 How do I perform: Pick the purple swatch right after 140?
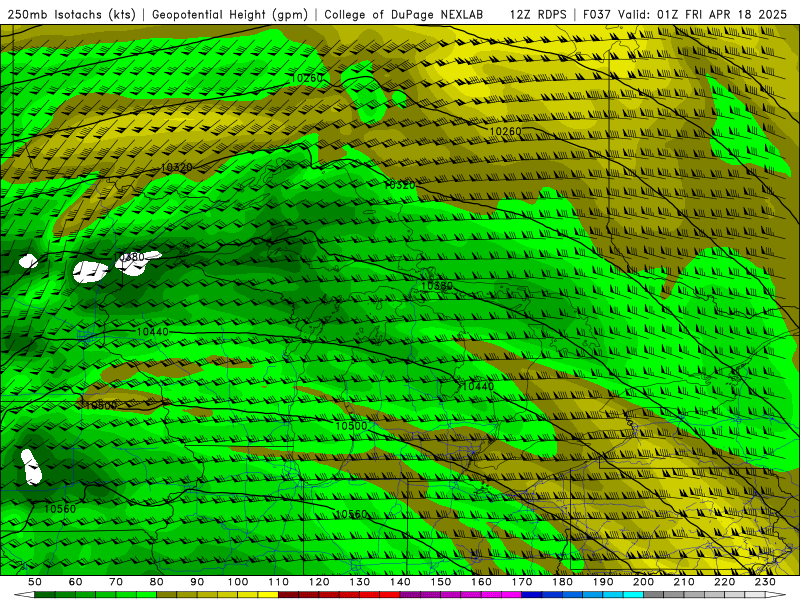[x=410, y=595]
